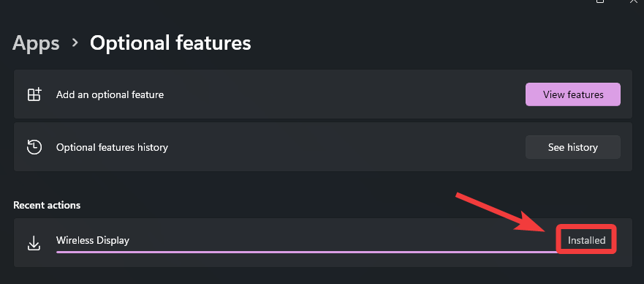Maximize the Settings window
The height and width of the screenshot is (284, 644).
[600, 1]
